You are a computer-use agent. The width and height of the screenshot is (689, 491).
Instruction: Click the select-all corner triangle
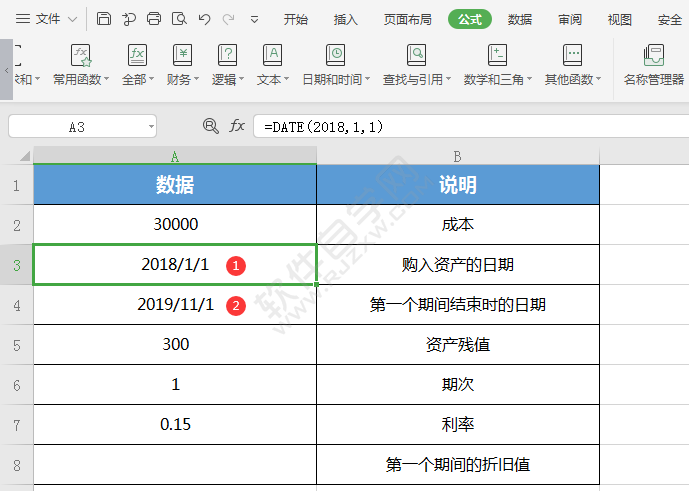click(x=25, y=156)
